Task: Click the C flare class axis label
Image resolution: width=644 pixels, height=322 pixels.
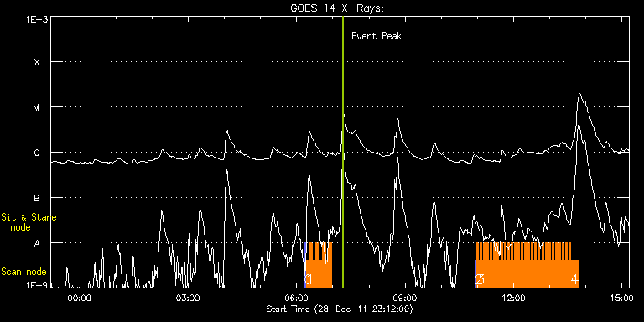Action: [37, 153]
